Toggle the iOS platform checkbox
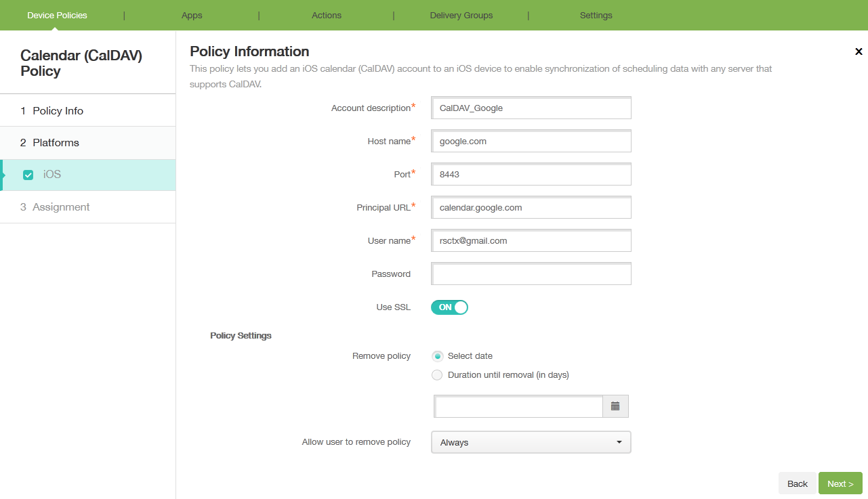The width and height of the screenshot is (868, 499). 28,175
